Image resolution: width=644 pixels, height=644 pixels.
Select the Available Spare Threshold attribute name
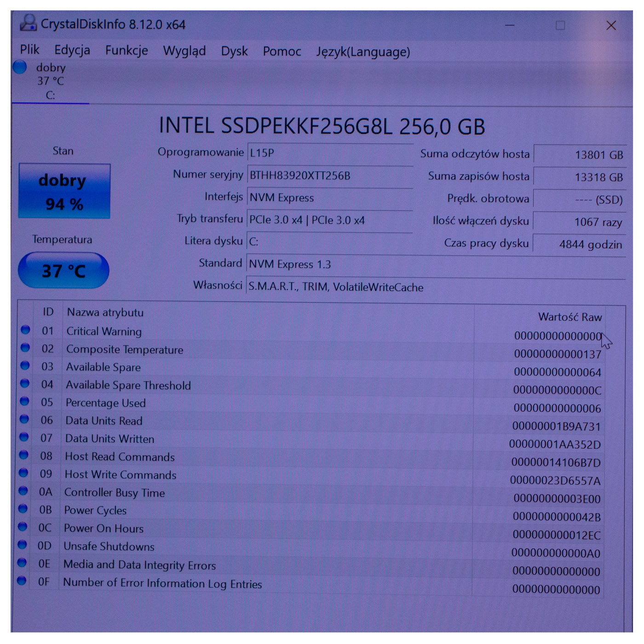(x=128, y=385)
